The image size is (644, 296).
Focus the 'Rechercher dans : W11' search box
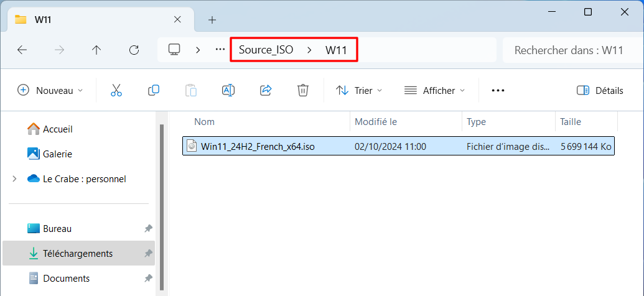pos(573,50)
